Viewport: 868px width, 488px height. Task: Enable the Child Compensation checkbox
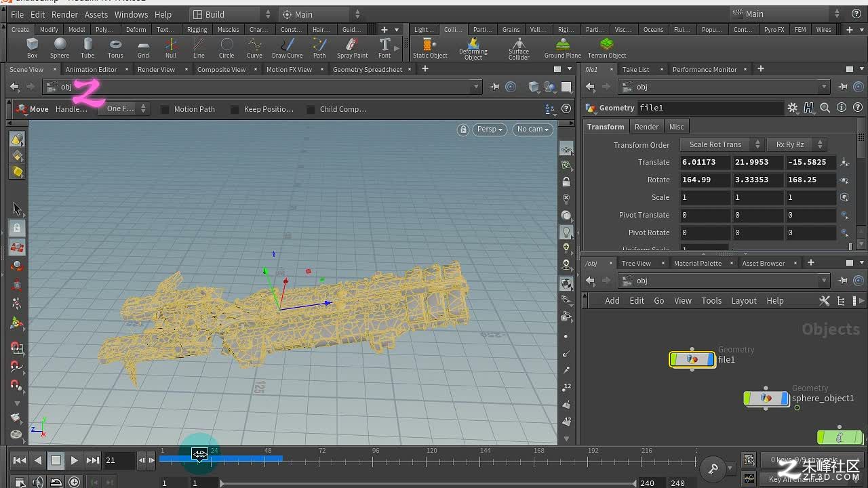311,109
